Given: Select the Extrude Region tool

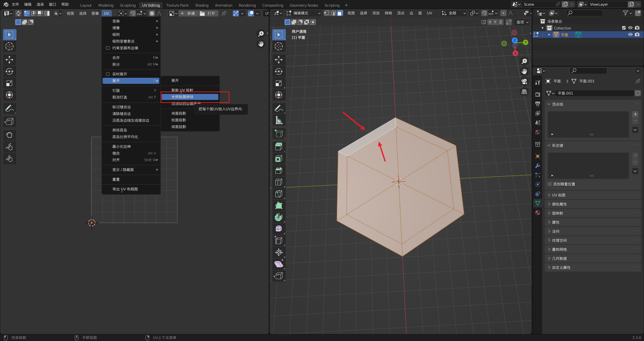Looking at the screenshot, I should [x=278, y=147].
